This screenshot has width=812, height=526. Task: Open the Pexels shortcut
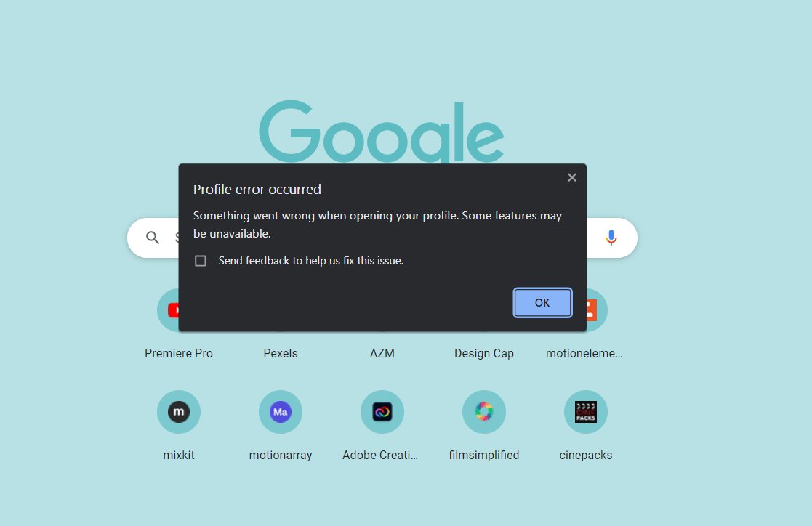coord(281,309)
